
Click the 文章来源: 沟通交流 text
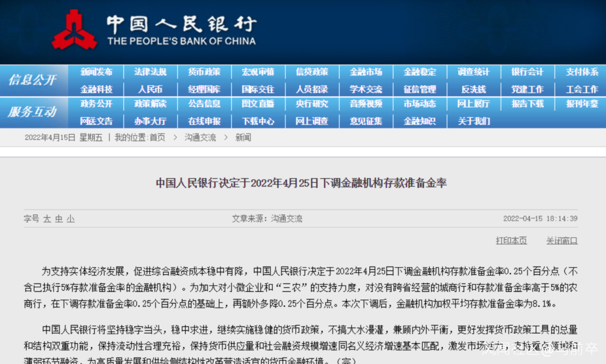click(267, 219)
